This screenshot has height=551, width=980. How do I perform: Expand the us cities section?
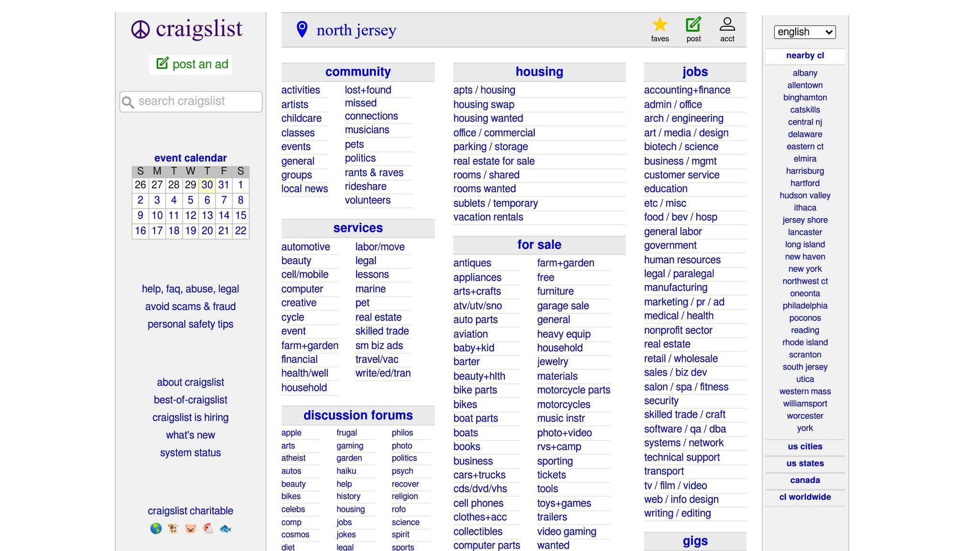coord(804,447)
